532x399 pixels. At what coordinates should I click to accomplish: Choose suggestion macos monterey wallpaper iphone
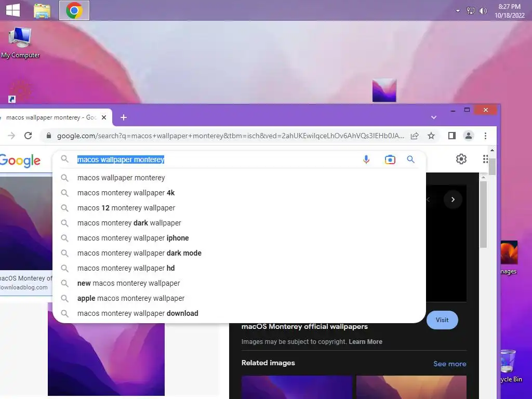pyautogui.click(x=239, y=238)
